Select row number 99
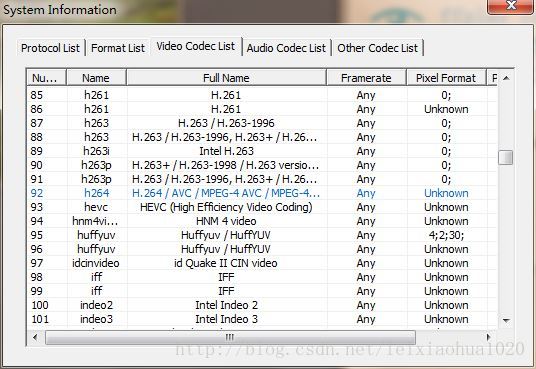This screenshot has height=369, width=536. point(37,291)
